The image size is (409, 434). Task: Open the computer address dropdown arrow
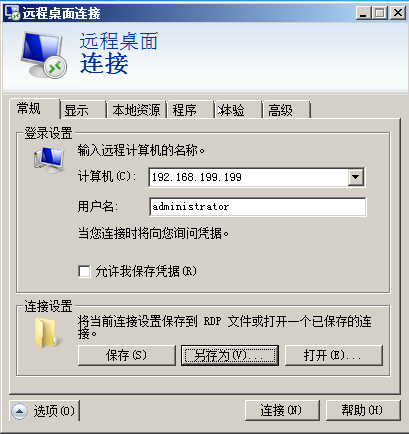[356, 177]
